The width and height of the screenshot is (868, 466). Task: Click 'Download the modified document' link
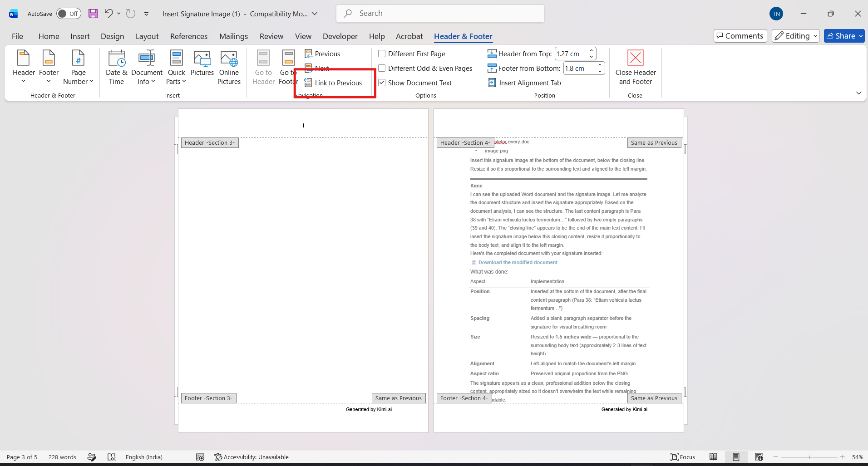(x=518, y=262)
